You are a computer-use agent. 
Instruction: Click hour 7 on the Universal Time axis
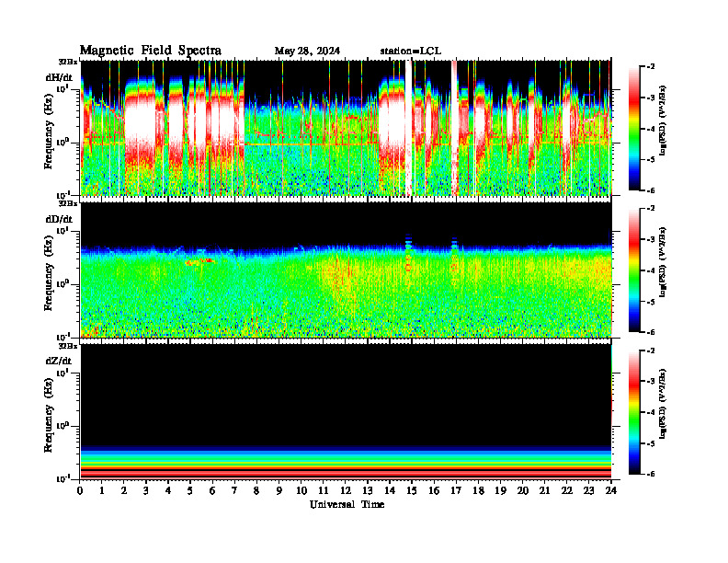coord(234,490)
